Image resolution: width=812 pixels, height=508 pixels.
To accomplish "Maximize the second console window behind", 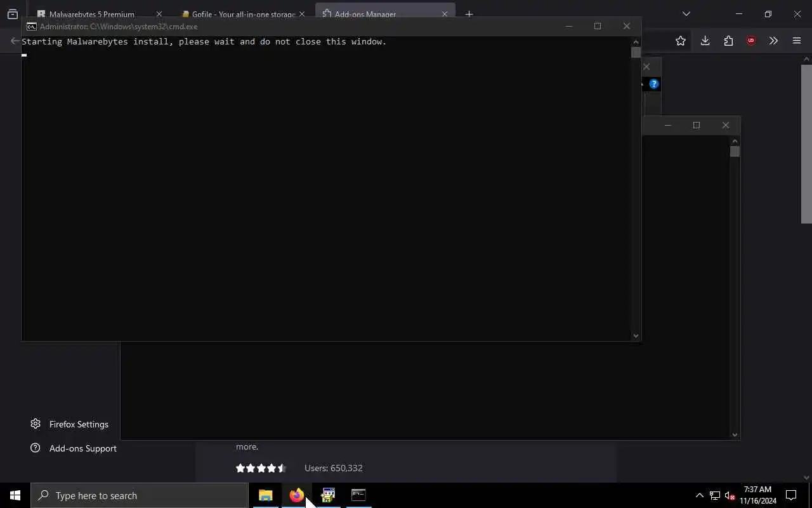I will pyautogui.click(x=697, y=125).
